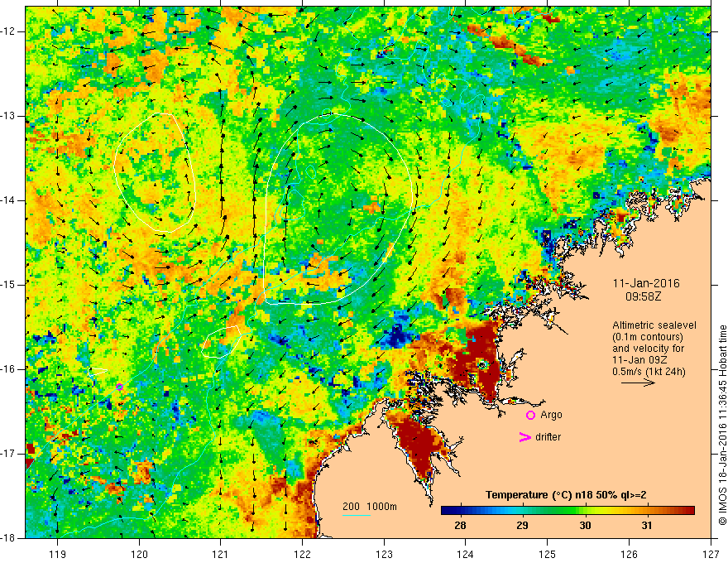
Task: Click the Argo float marker near 16°S
Action: pyautogui.click(x=119, y=387)
